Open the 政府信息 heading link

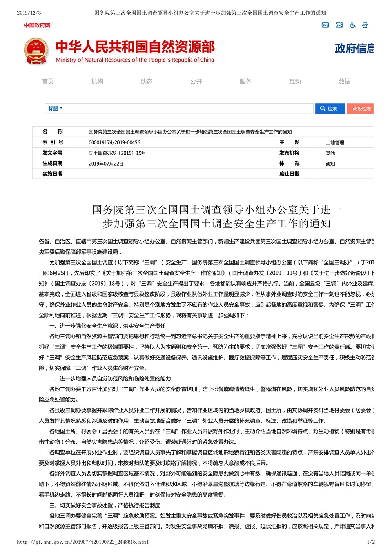pyautogui.click(x=354, y=49)
